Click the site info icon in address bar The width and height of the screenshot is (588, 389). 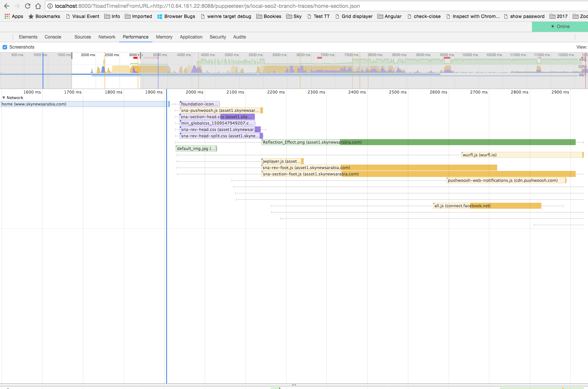50,6
